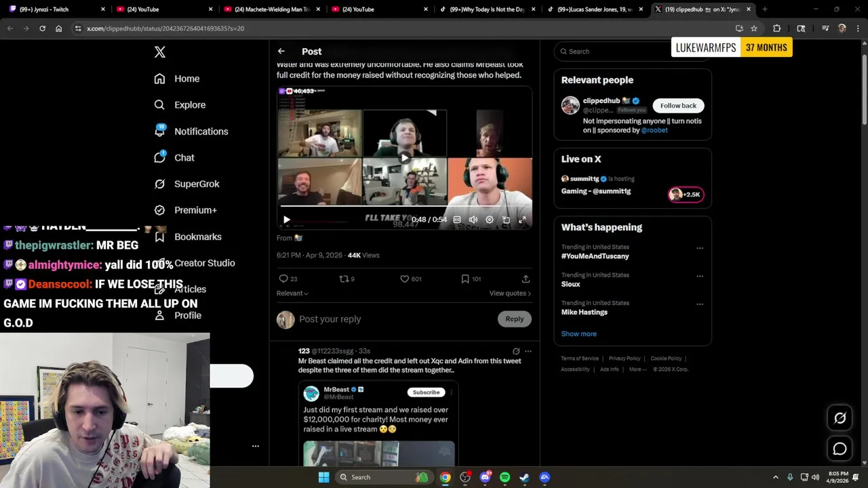Click Follow back for clippedhub
Screen dimensions: 868x488
(x=678, y=106)
